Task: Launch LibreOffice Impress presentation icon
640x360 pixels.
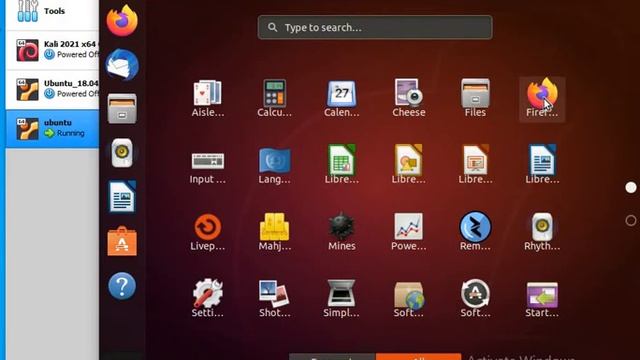Action: tap(475, 164)
